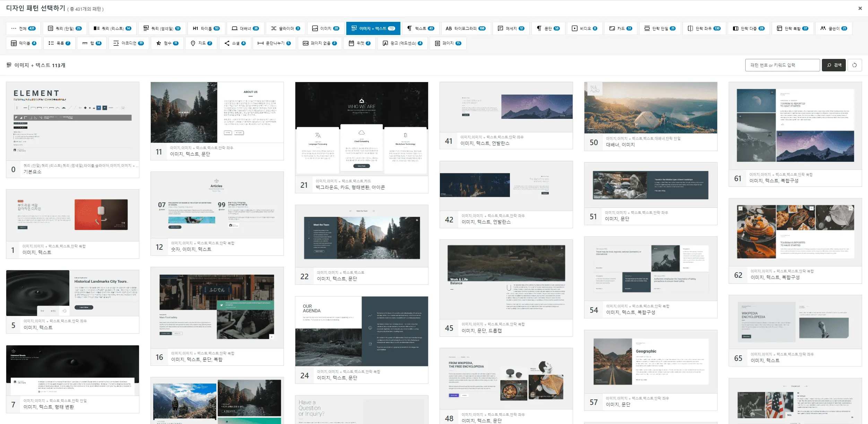This screenshot has height=424, width=868.
Task: Pick pattern 21 WHO WE ARE thumbnail
Action: (x=362, y=128)
